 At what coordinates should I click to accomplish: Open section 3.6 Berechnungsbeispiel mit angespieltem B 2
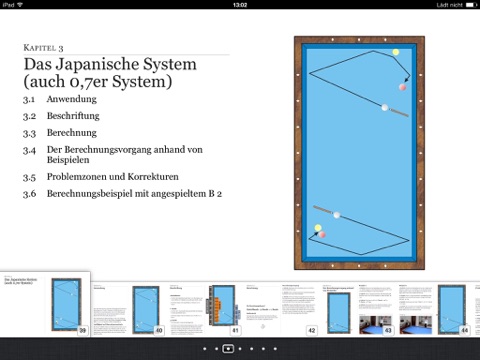tap(122, 194)
